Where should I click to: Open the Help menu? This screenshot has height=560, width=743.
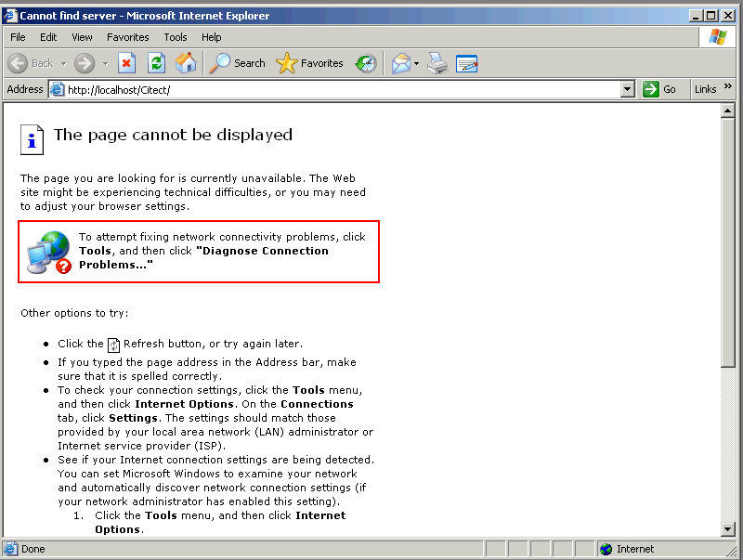(212, 37)
